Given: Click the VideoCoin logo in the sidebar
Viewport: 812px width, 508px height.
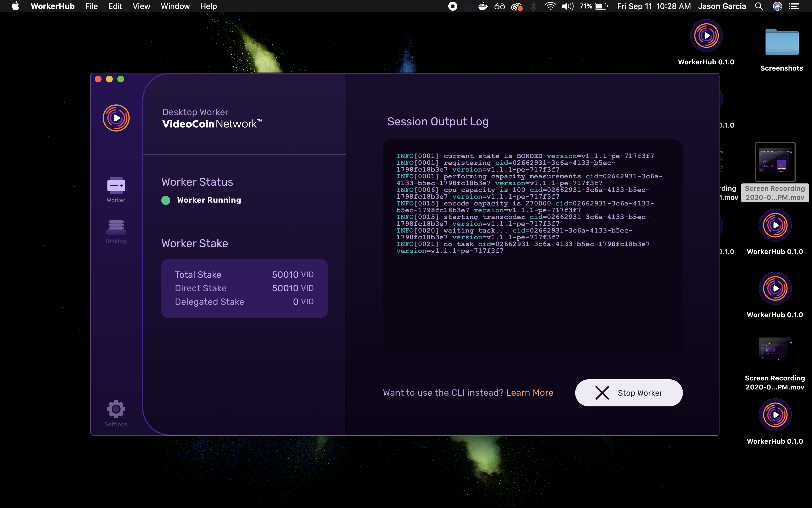Looking at the screenshot, I should tap(116, 118).
